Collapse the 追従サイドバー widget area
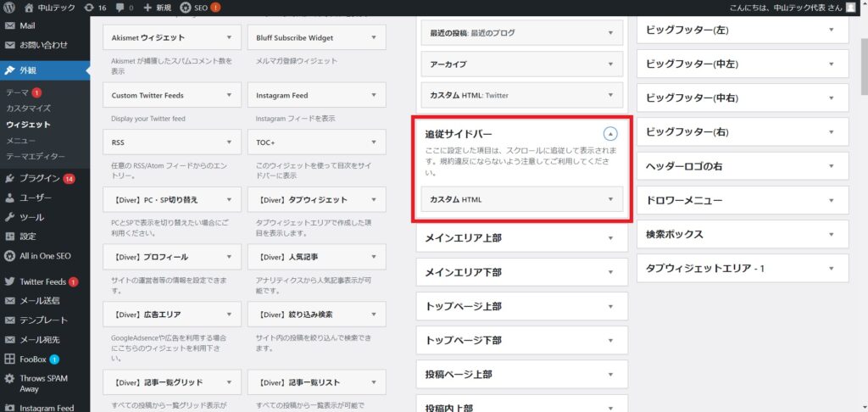 click(x=610, y=134)
